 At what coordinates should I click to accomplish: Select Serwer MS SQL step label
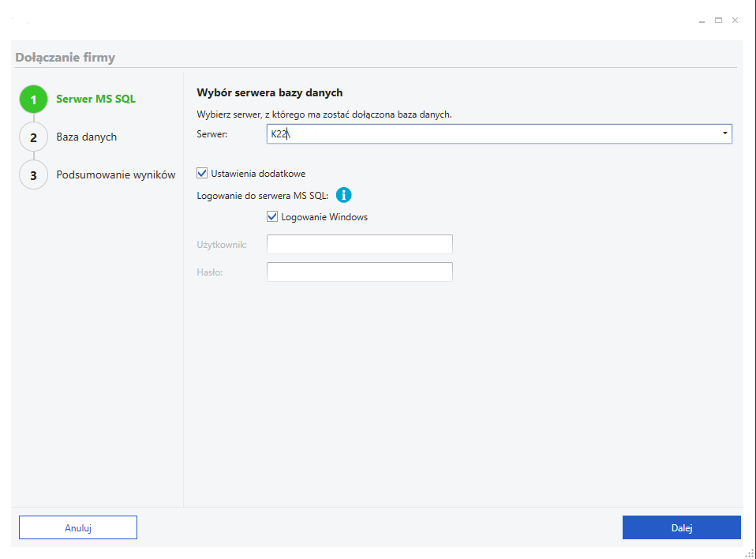click(x=96, y=99)
